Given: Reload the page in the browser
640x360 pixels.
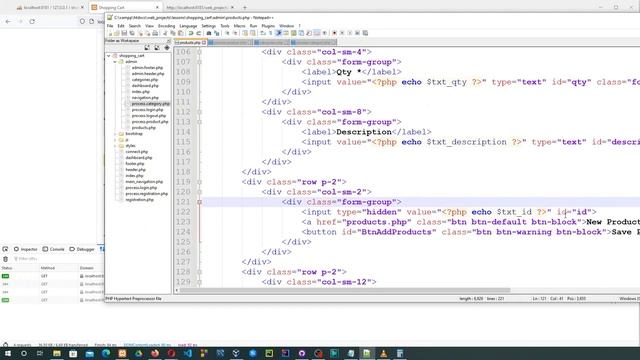Looking at the screenshot, I should 32,21.
